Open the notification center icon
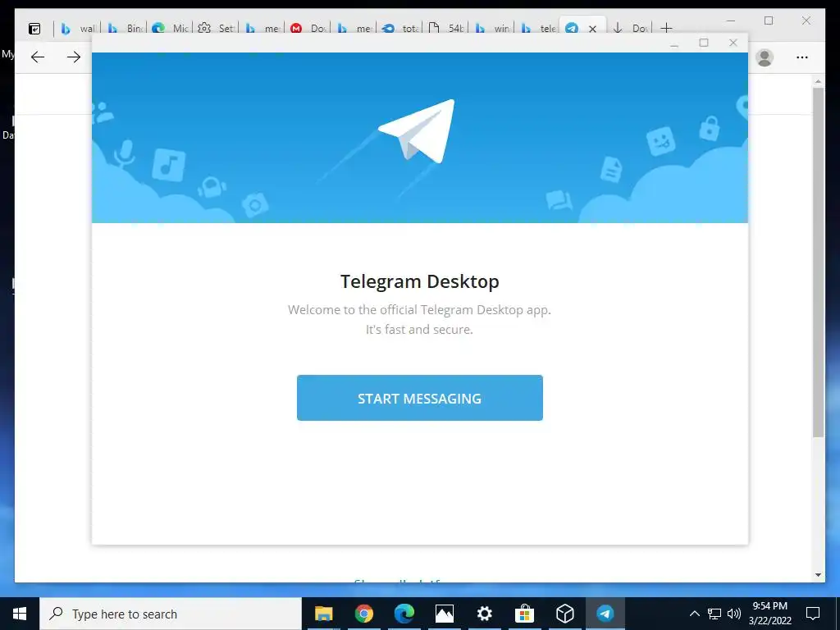840x630 pixels. pyautogui.click(x=813, y=614)
